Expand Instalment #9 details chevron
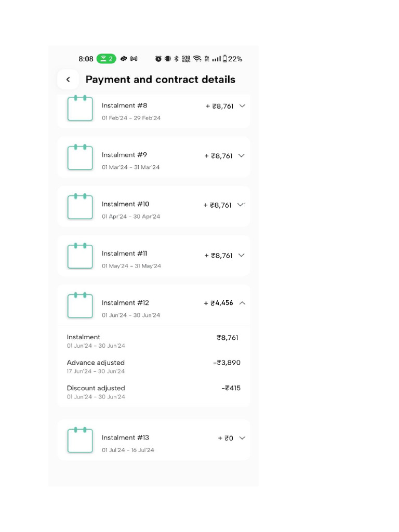 point(241,156)
